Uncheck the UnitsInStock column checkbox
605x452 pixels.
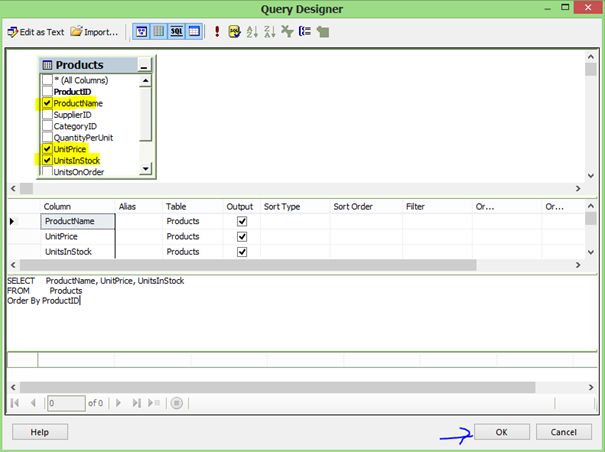(x=47, y=160)
